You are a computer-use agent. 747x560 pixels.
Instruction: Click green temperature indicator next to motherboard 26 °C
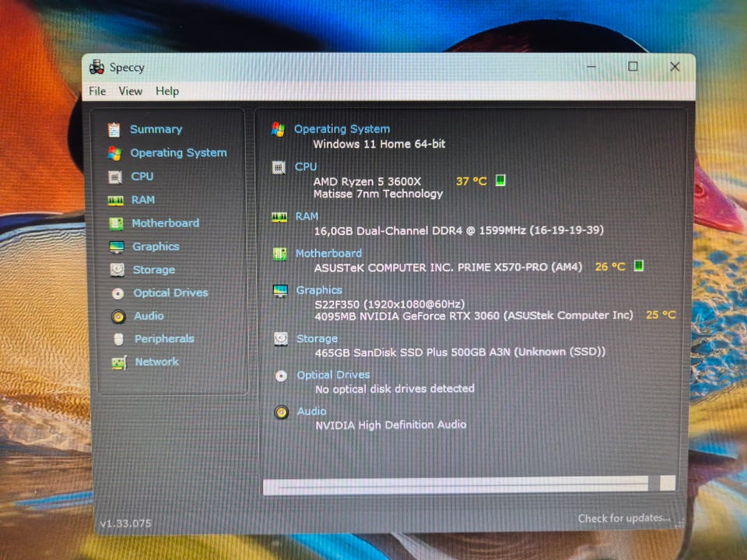639,266
